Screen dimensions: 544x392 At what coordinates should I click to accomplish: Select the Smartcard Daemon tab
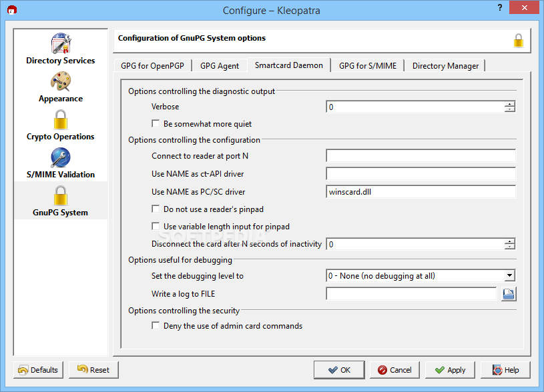(288, 65)
